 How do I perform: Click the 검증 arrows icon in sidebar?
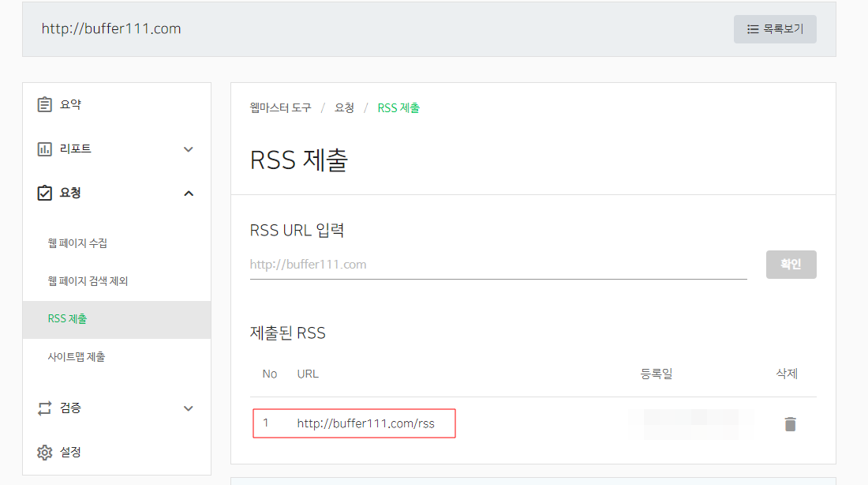click(x=45, y=408)
